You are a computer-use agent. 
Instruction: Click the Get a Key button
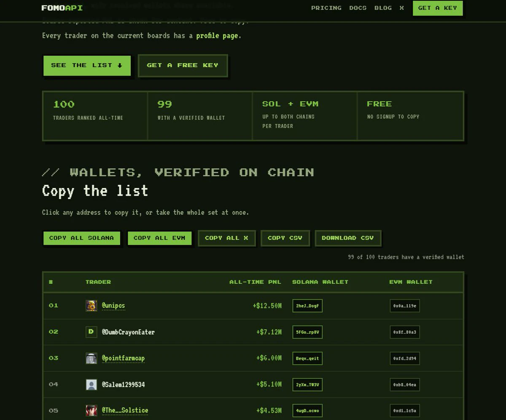(x=438, y=8)
